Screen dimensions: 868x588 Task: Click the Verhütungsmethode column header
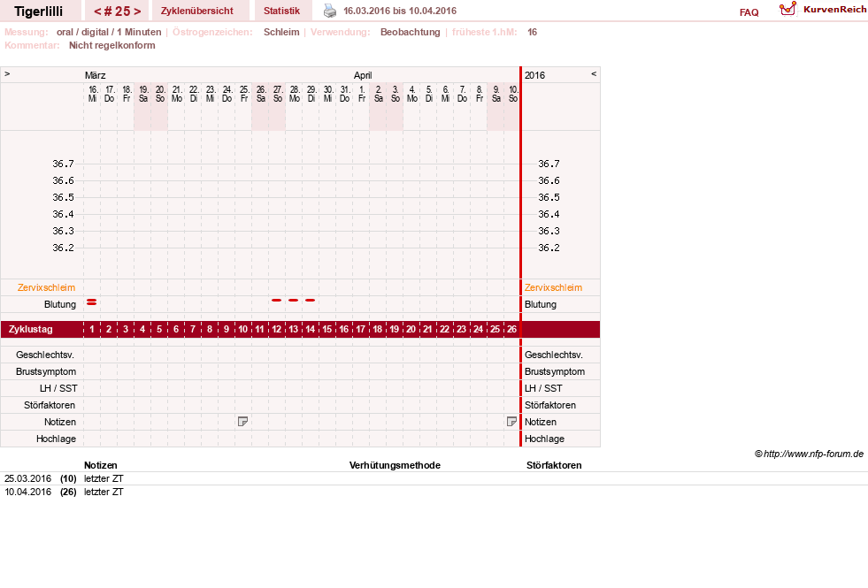tap(395, 465)
